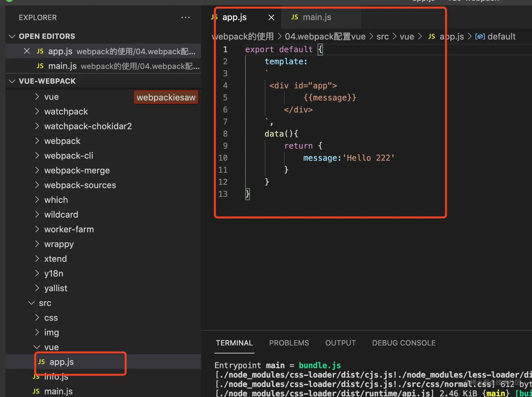The width and height of the screenshot is (532, 397).
Task: Click the app.js breadcrumb segment
Action: coord(452,37)
